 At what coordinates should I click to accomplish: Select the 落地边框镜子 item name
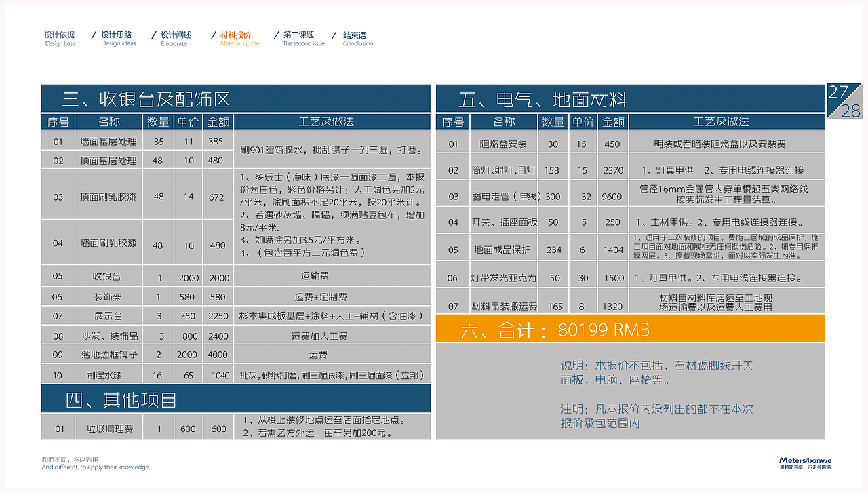(x=108, y=355)
